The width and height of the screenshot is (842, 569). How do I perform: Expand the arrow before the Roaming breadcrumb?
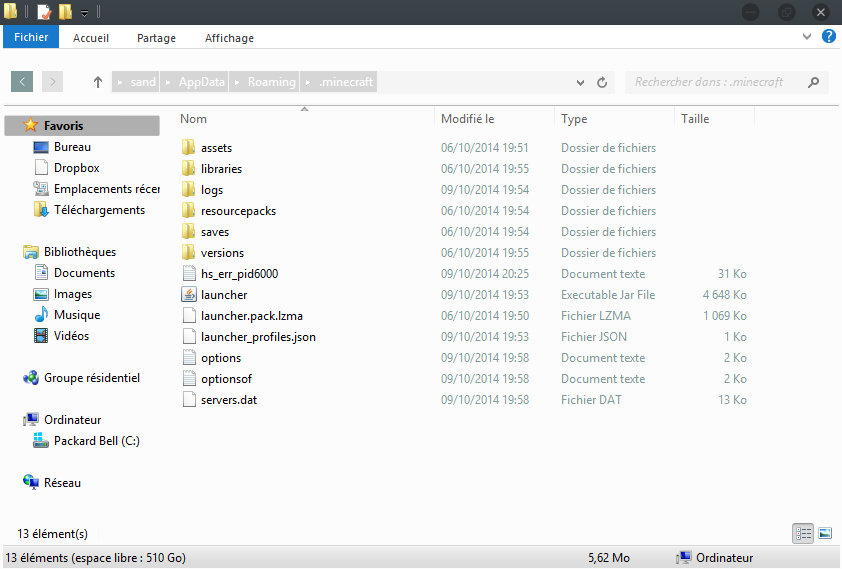[237, 83]
